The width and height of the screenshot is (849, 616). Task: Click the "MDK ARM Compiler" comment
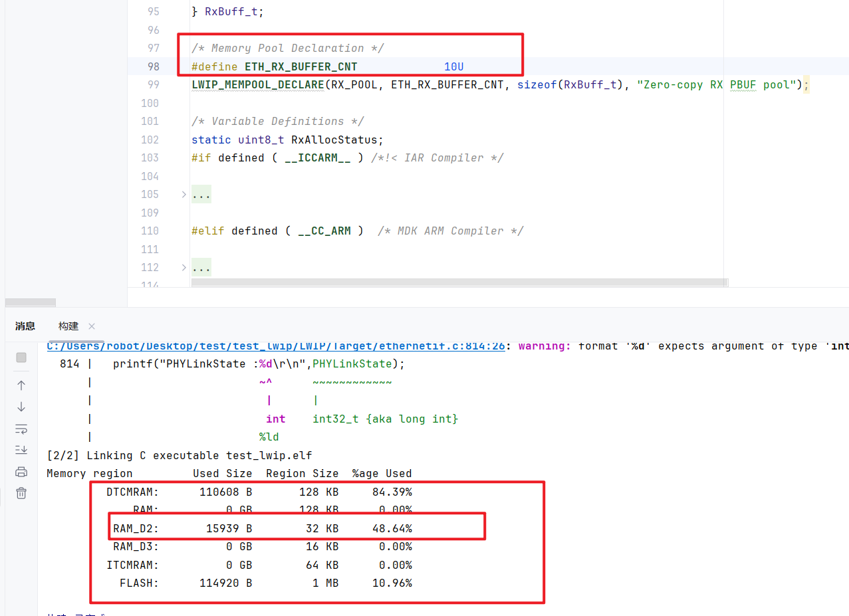(x=451, y=231)
